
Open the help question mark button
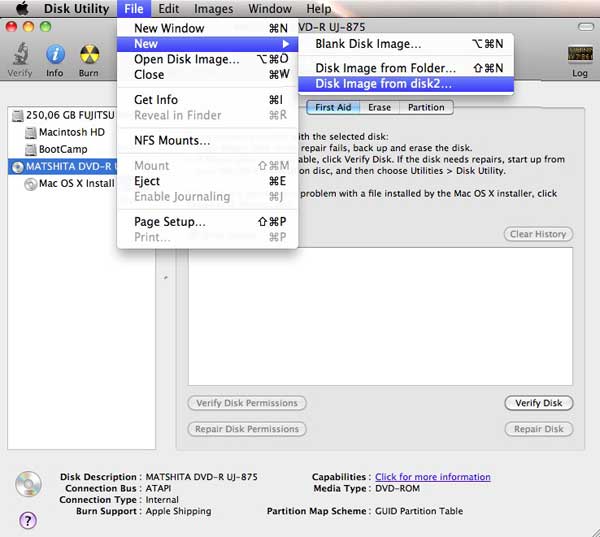(28, 520)
